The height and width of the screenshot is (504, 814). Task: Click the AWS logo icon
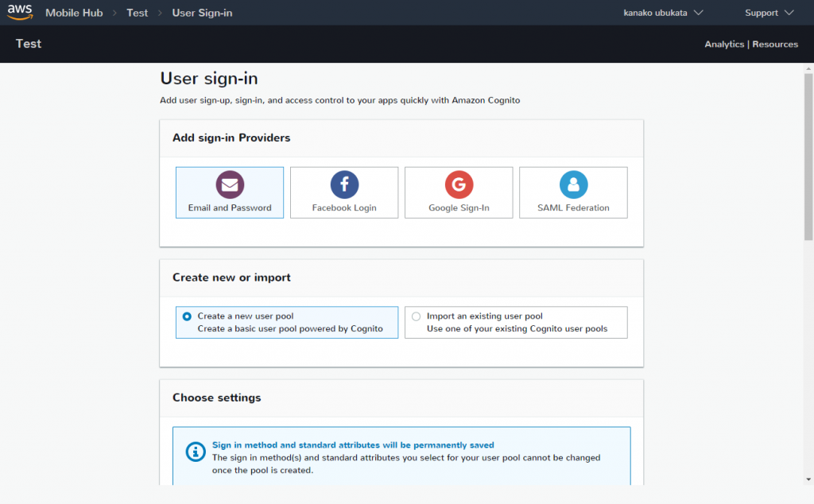coord(20,12)
